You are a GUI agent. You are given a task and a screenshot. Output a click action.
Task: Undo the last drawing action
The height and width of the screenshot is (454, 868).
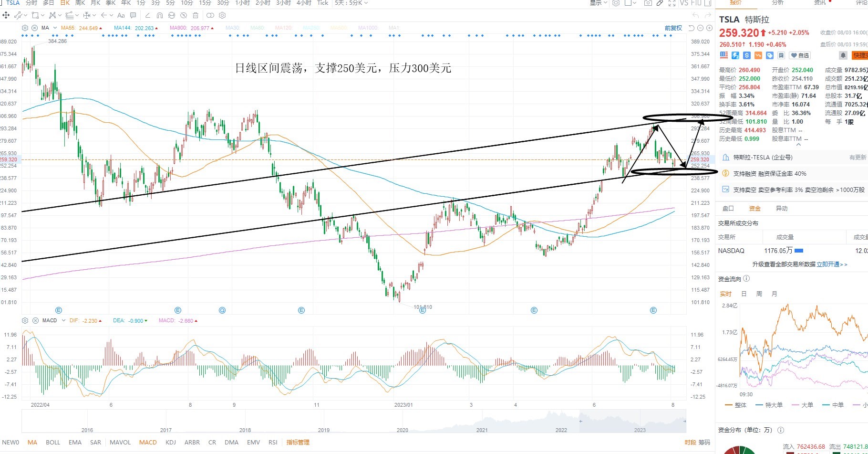coord(696,15)
